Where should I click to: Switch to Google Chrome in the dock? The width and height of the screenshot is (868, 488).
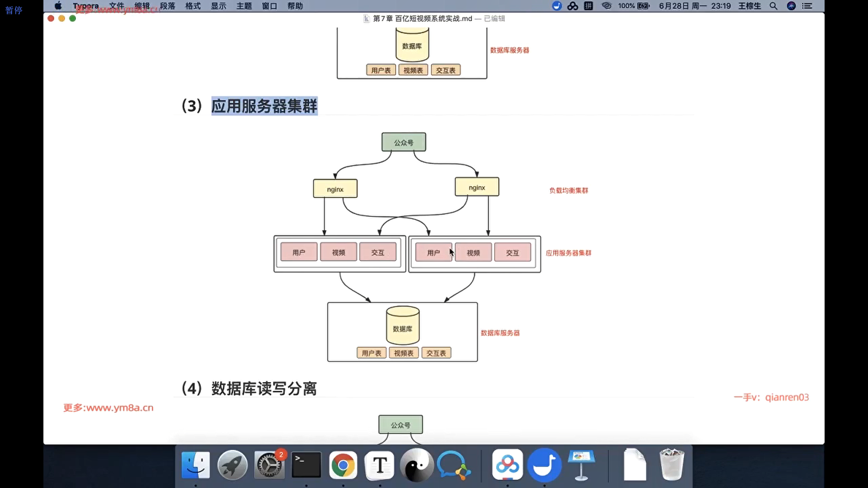343,465
